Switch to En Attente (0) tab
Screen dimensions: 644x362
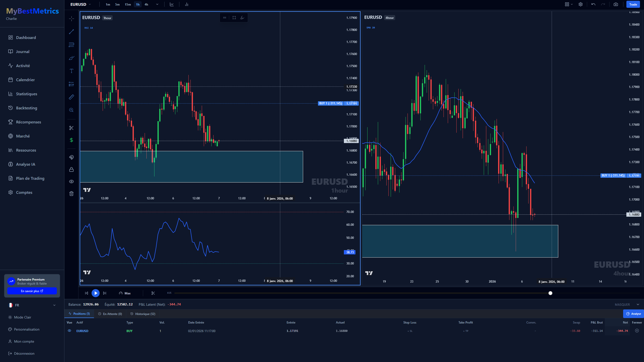click(x=110, y=314)
